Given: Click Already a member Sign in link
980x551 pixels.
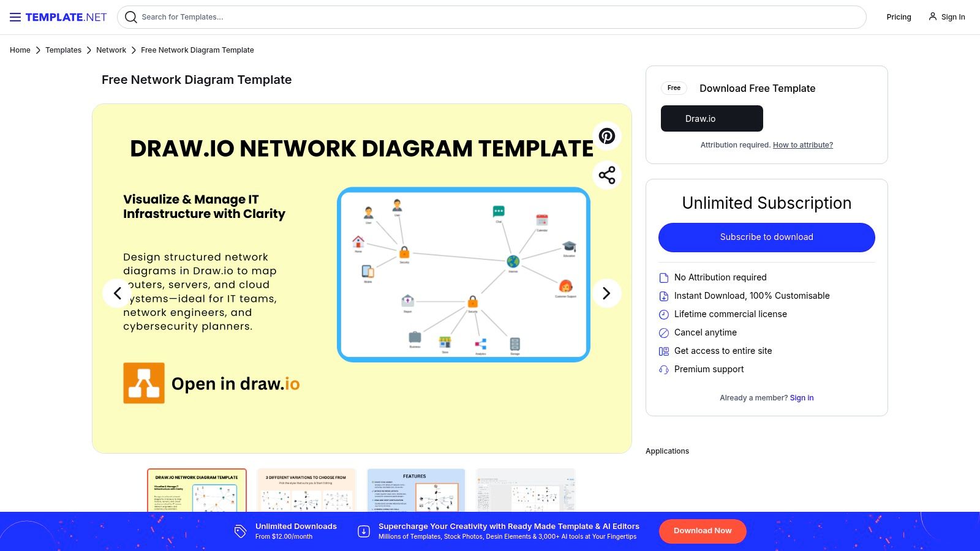Looking at the screenshot, I should [x=802, y=398].
